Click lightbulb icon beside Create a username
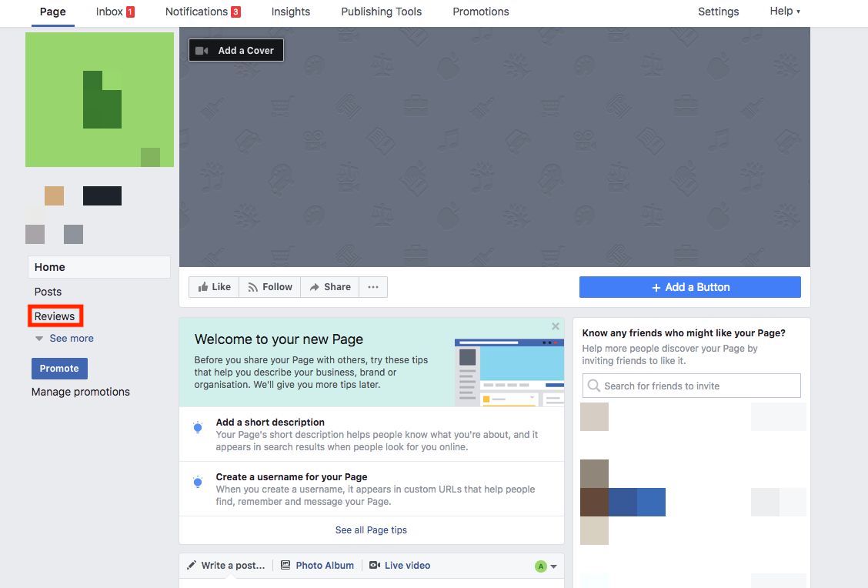 pos(198,482)
